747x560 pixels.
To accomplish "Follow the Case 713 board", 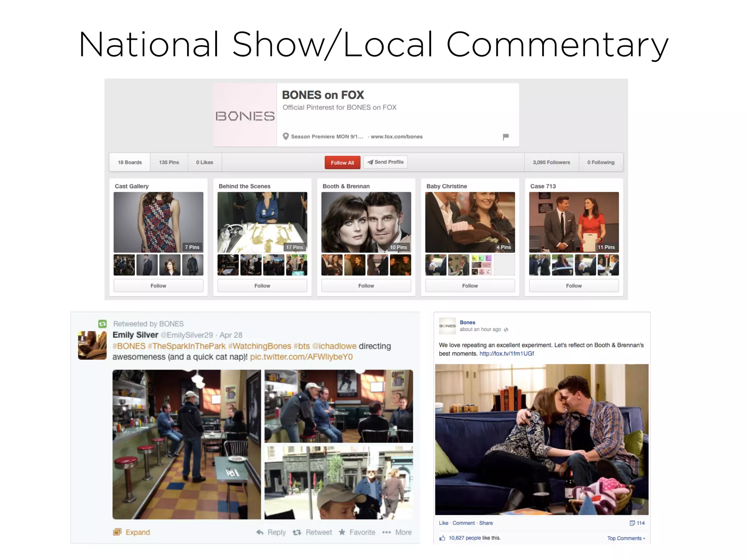I will click(x=574, y=285).
